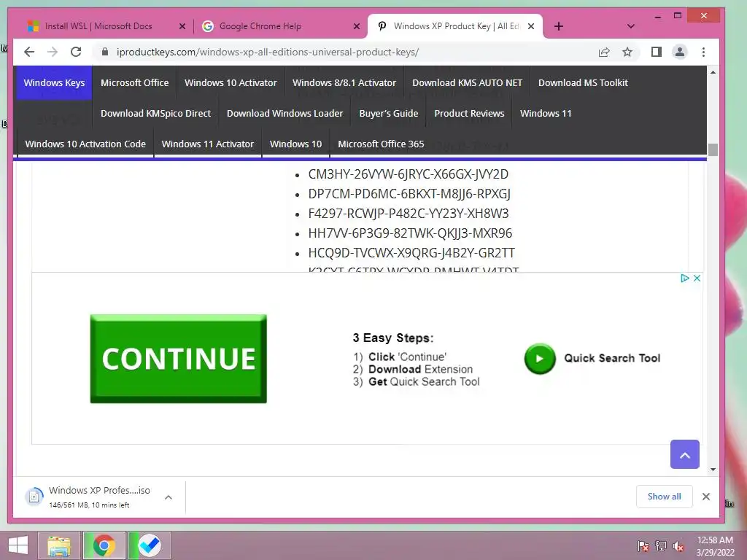Screen dimensions: 747x560
Task: Click key HCQ9D-TVCWX-X9QRG-J4B2Y-GR2TT
Action: pos(411,253)
